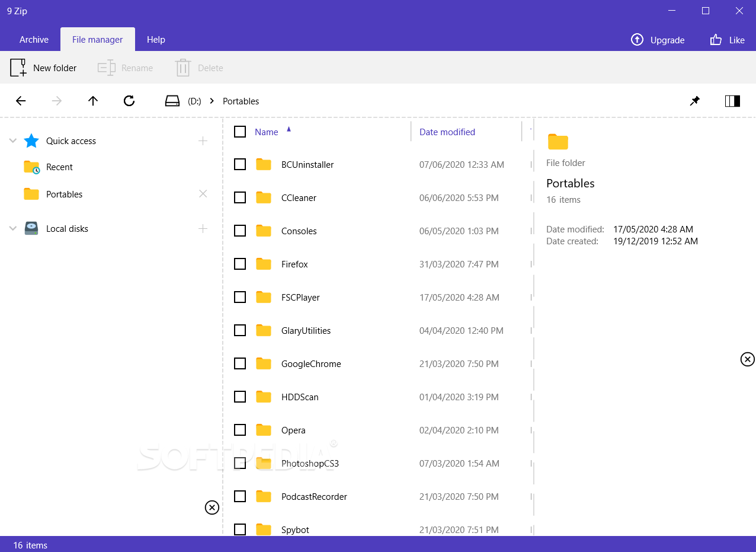
Task: Check the CCleaner checkbox
Action: [240, 197]
